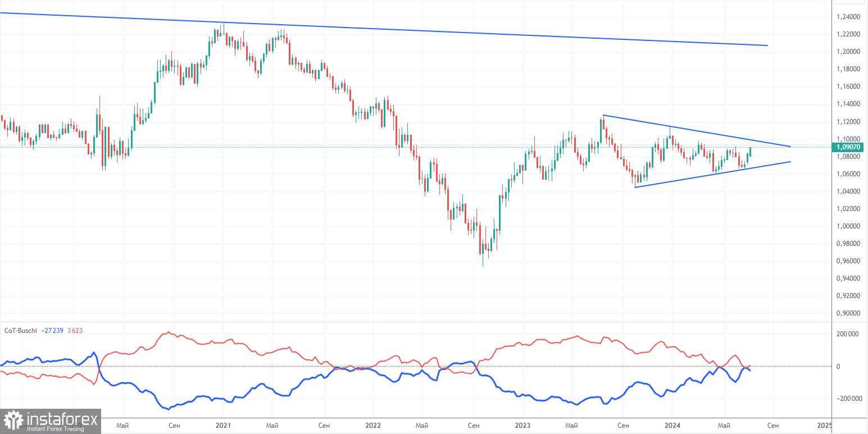Click the 1,02000 price axis label
The width and height of the screenshot is (868, 434).
pos(848,209)
